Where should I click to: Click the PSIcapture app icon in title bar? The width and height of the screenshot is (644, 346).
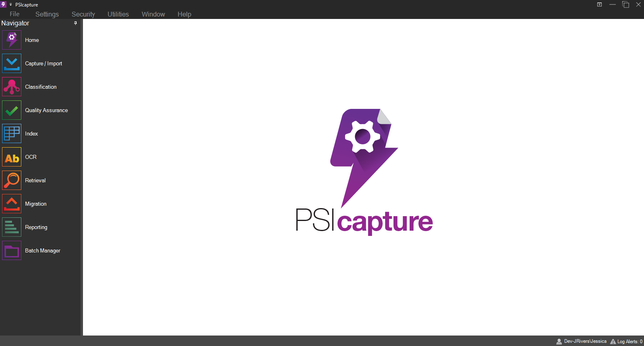click(3, 4)
